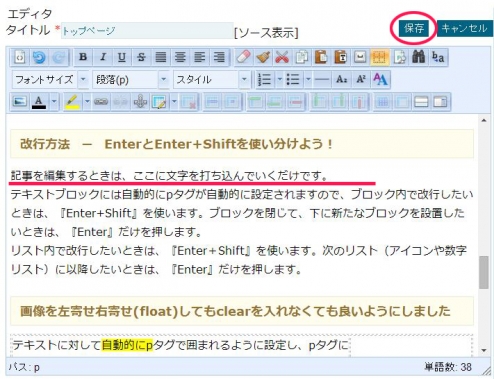
Task: Open the 段落(p) block format dropdown
Action: tap(131, 79)
